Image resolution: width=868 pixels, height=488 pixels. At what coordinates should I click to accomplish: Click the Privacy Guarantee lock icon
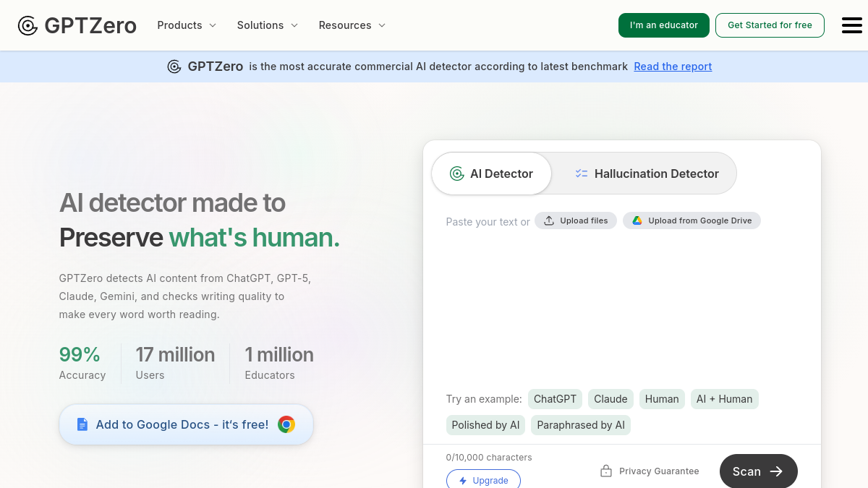[x=606, y=471]
